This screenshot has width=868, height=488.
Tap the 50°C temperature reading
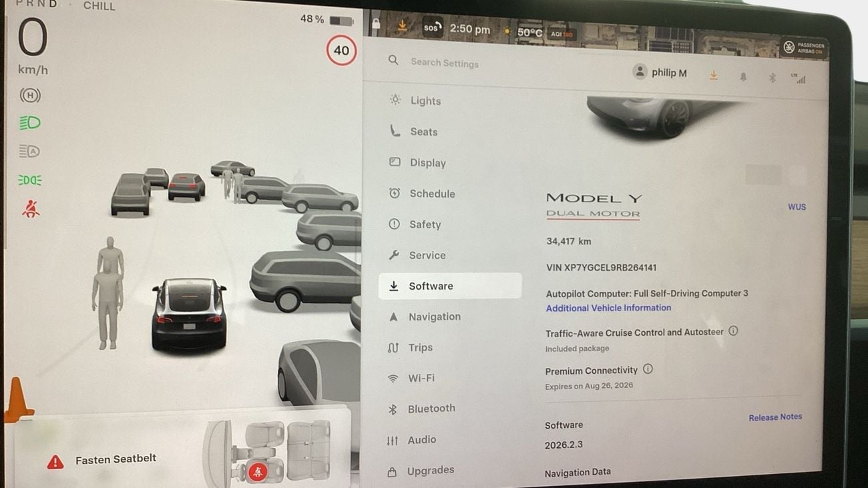click(x=529, y=32)
